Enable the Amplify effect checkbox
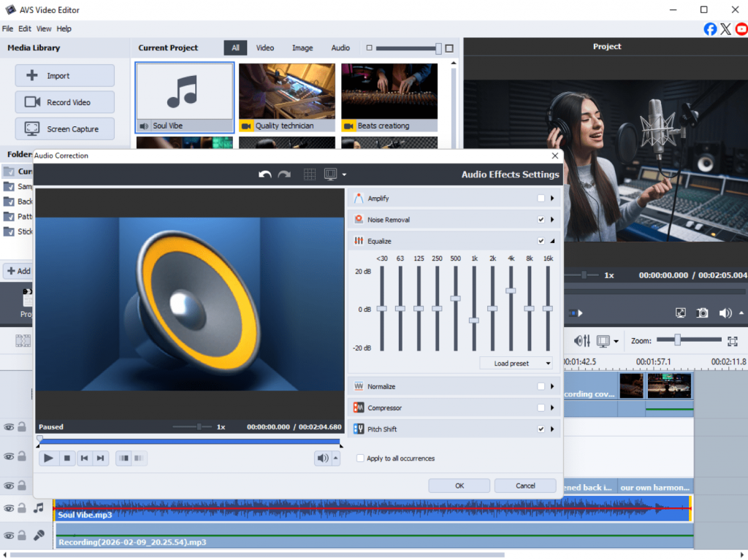Image resolution: width=748 pixels, height=560 pixels. 541,199
